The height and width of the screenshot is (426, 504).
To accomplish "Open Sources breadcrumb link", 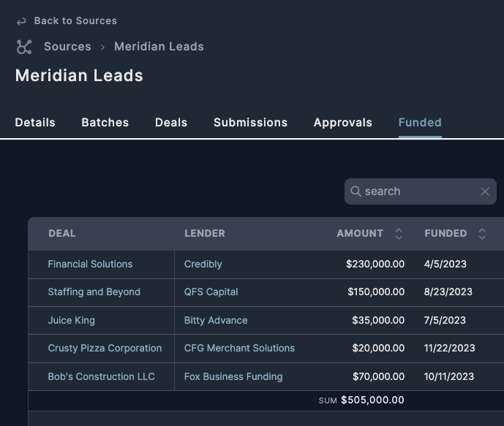I will tap(67, 47).
